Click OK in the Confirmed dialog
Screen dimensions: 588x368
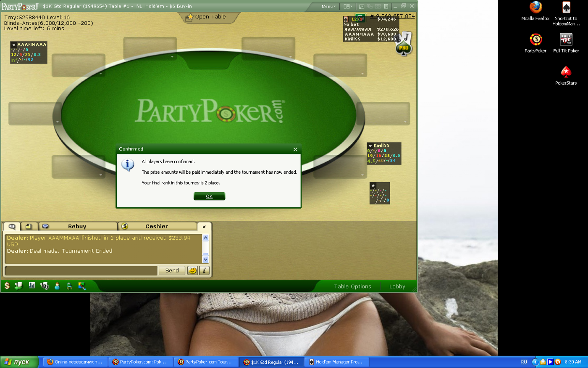click(x=209, y=196)
